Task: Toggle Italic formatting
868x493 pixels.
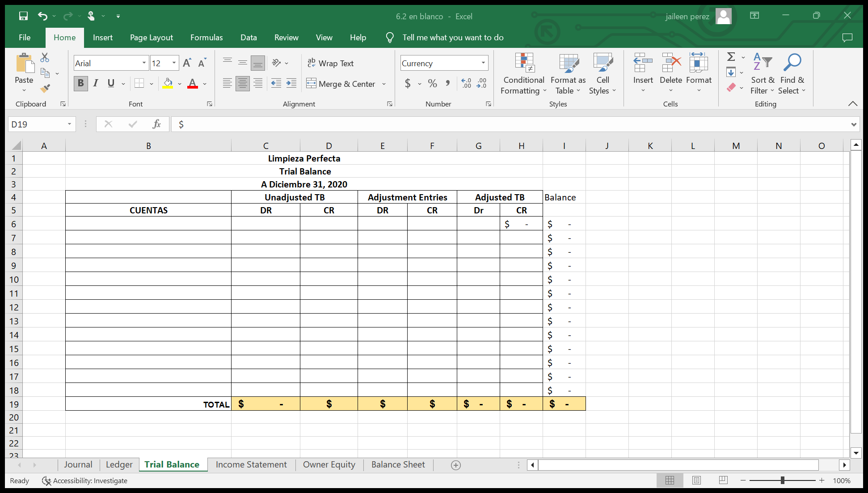Action: click(x=96, y=84)
